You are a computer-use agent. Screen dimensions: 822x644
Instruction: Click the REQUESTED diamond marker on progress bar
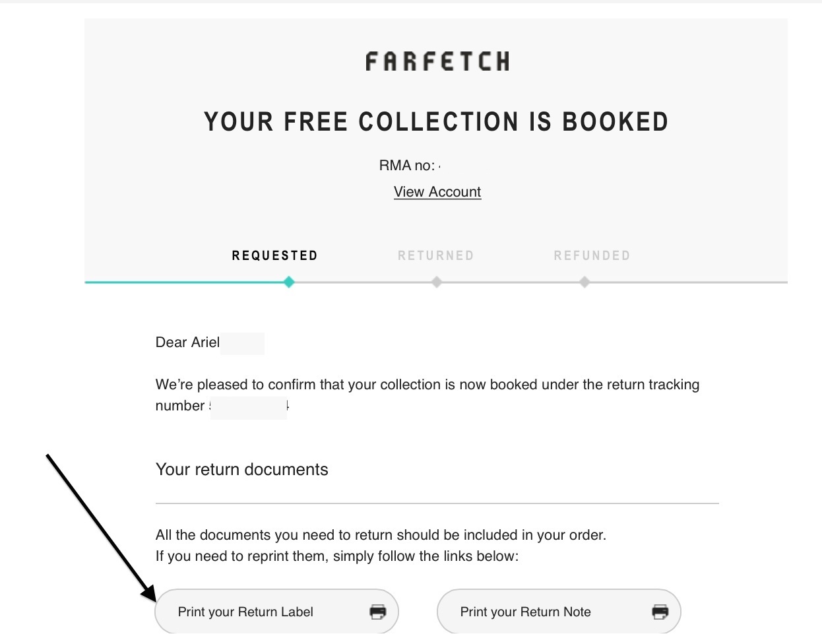pyautogui.click(x=288, y=282)
